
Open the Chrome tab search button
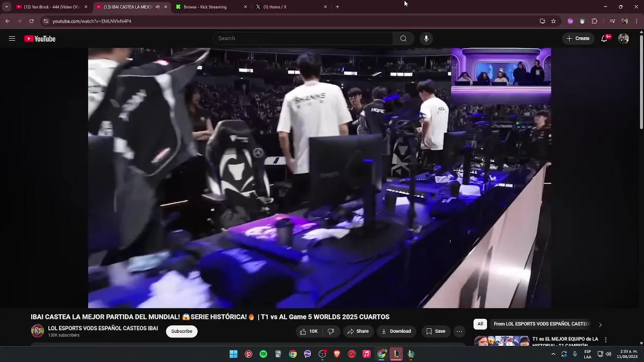tap(6, 7)
